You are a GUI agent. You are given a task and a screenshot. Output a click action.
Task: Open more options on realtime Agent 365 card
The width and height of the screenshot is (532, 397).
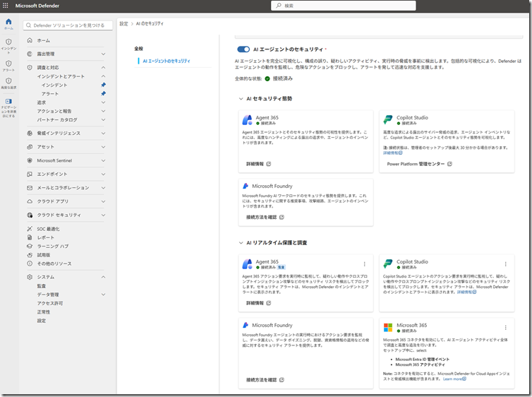tap(364, 264)
